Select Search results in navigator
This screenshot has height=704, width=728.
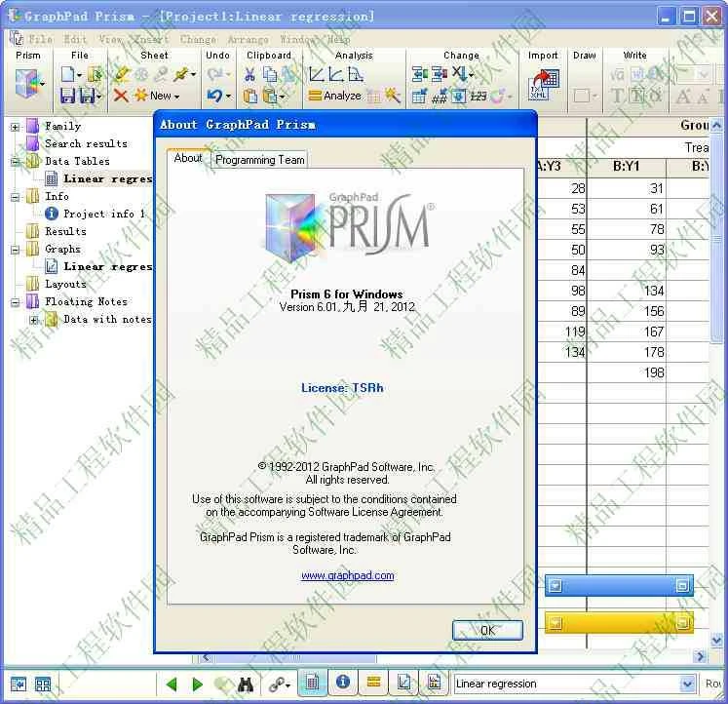coord(86,143)
